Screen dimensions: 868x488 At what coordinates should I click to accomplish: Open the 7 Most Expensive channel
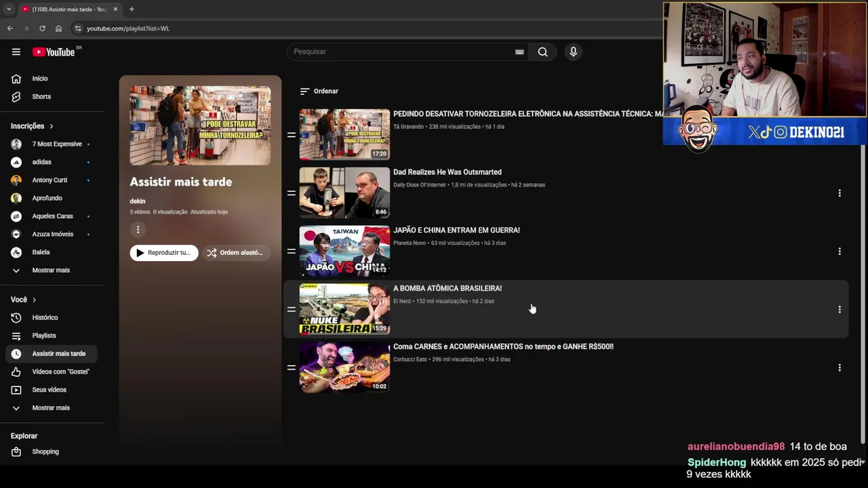pos(51,144)
